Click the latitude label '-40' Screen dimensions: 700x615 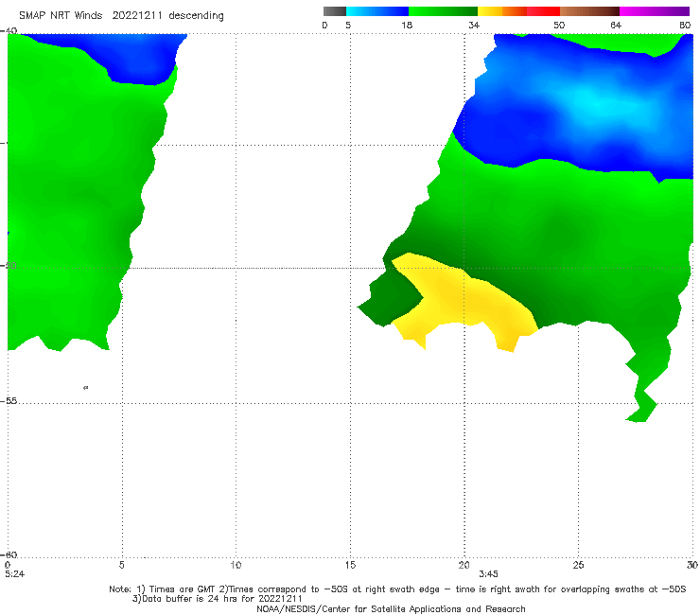[x=9, y=30]
